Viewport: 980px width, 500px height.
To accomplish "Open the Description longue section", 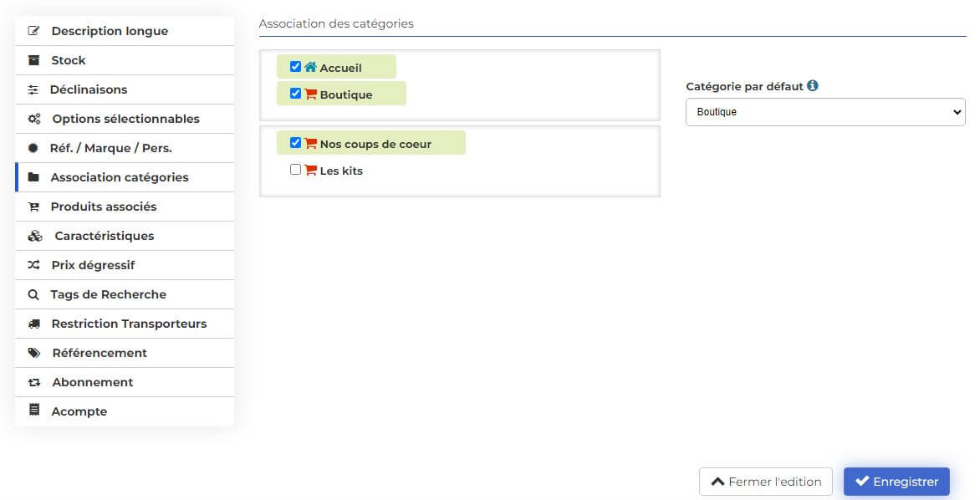I will pos(125,31).
